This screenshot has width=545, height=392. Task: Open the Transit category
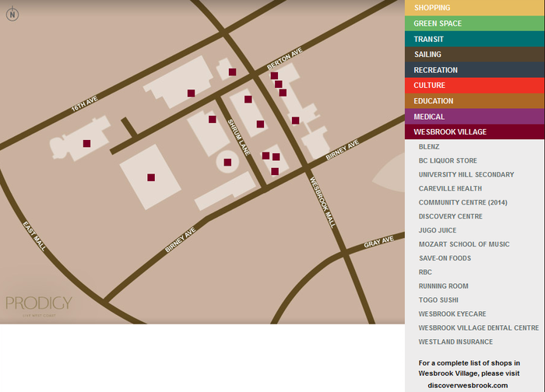(474, 39)
